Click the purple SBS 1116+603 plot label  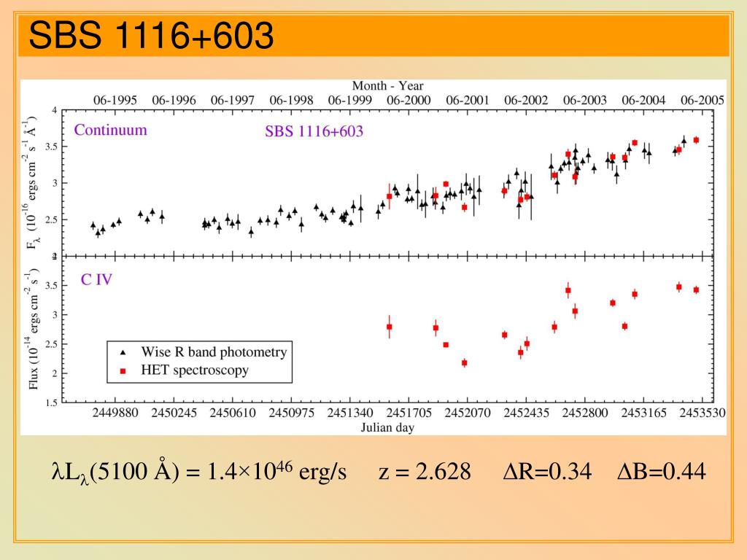point(314,131)
